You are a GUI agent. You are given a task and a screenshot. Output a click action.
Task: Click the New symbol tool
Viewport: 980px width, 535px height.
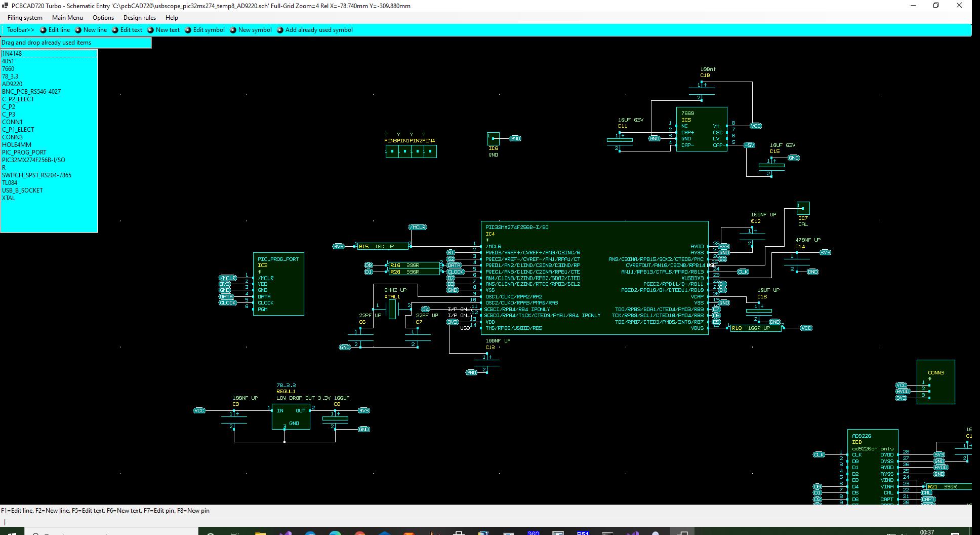point(251,30)
